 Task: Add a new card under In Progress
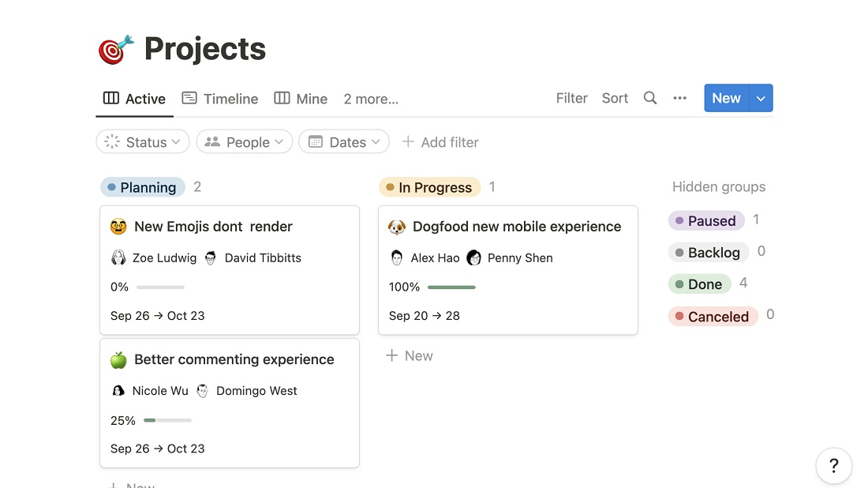pyautogui.click(x=409, y=355)
